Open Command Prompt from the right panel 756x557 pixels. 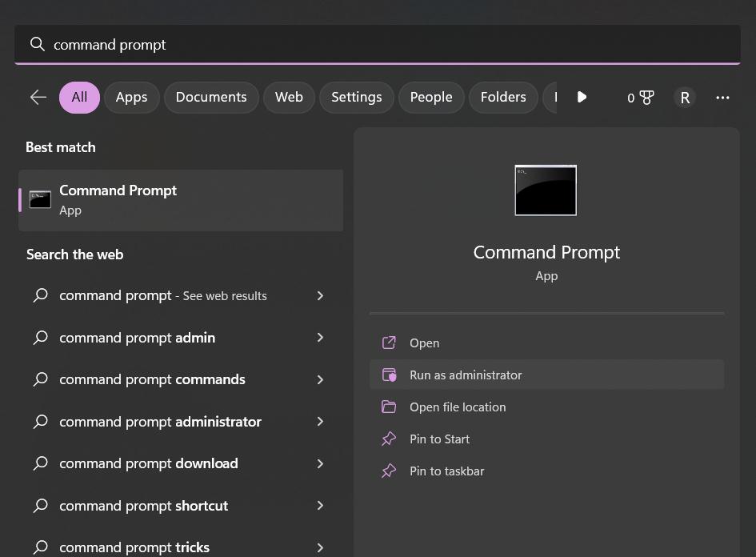click(x=424, y=343)
